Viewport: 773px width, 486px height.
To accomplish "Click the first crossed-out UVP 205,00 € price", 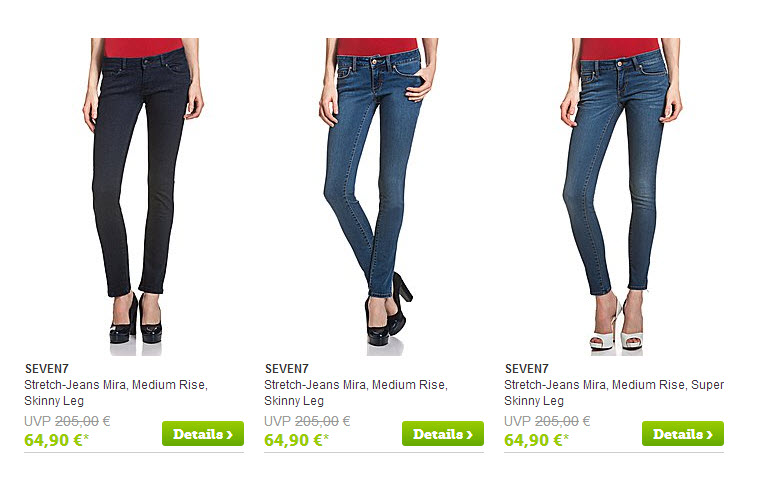I will [67, 421].
